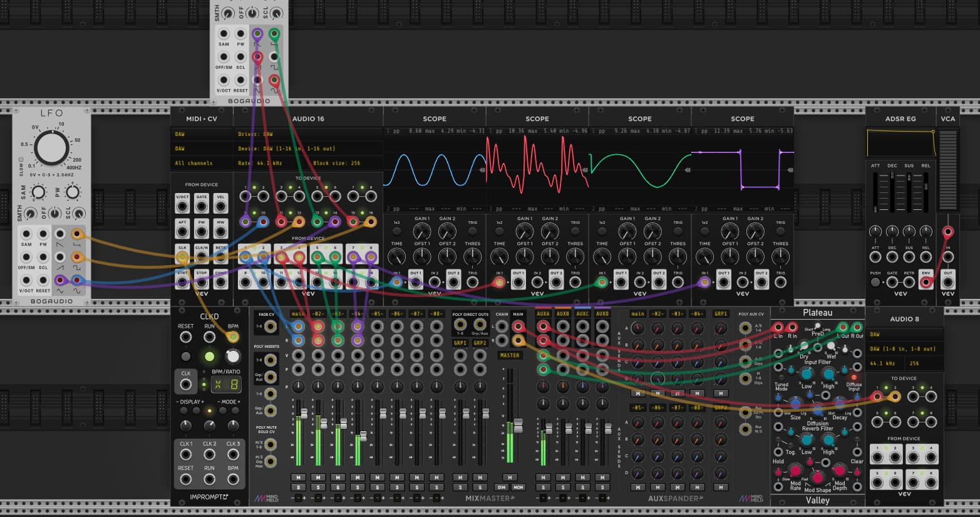
Task: Open the Audio 16 Device selector
Action: 307,149
